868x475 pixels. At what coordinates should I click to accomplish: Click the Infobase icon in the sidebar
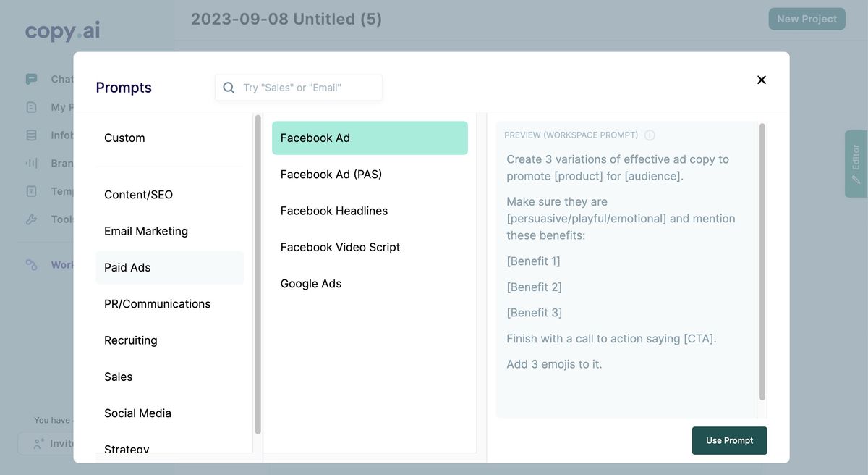31,135
